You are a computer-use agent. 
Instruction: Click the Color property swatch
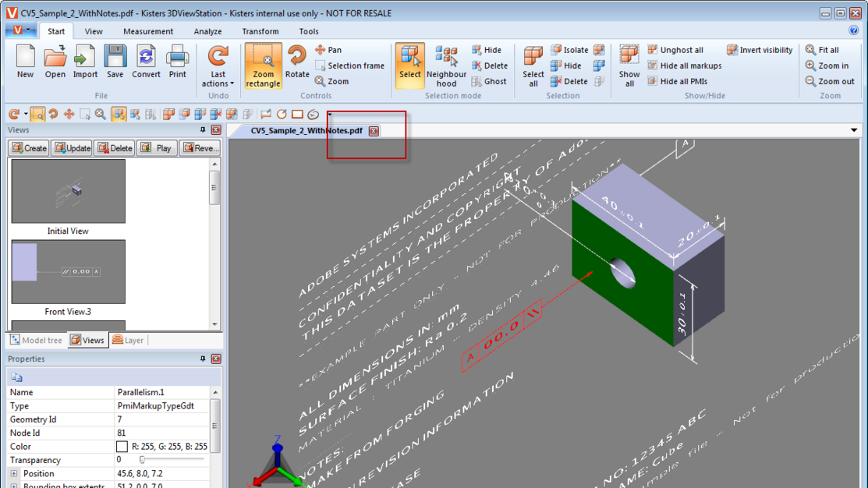(x=122, y=447)
